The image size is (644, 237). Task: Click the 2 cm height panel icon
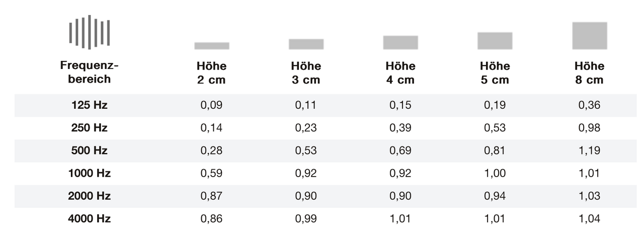pyautogui.click(x=212, y=46)
